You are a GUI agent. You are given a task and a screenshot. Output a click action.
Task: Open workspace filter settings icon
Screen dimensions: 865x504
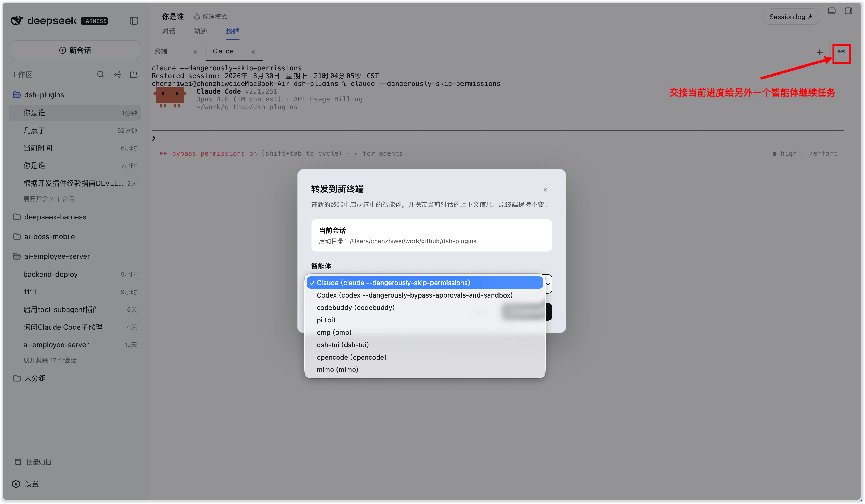pyautogui.click(x=118, y=75)
